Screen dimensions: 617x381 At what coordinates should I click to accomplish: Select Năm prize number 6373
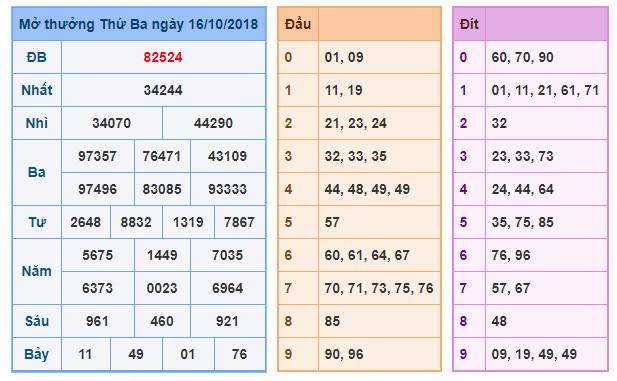[x=97, y=289]
